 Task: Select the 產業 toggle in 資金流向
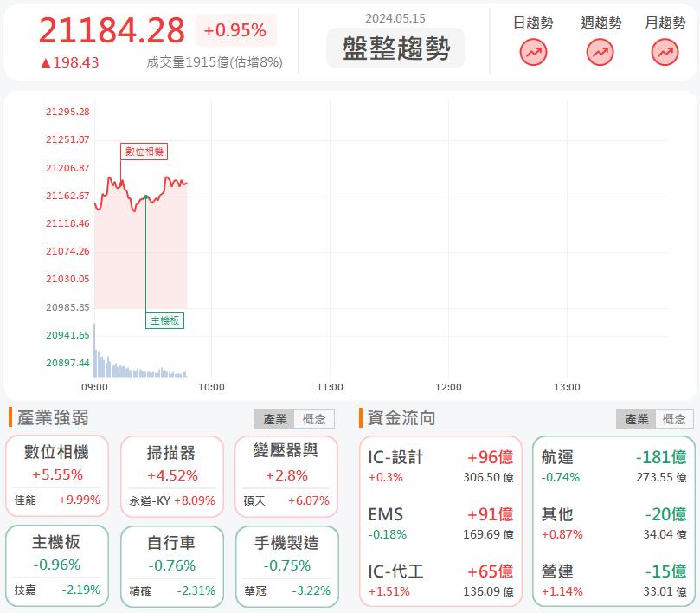coord(637,418)
